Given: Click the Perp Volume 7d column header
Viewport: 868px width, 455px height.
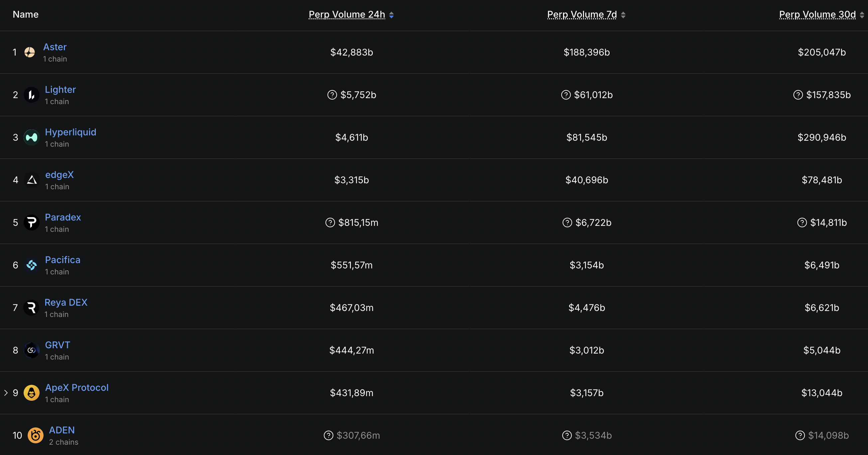Looking at the screenshot, I should (582, 15).
